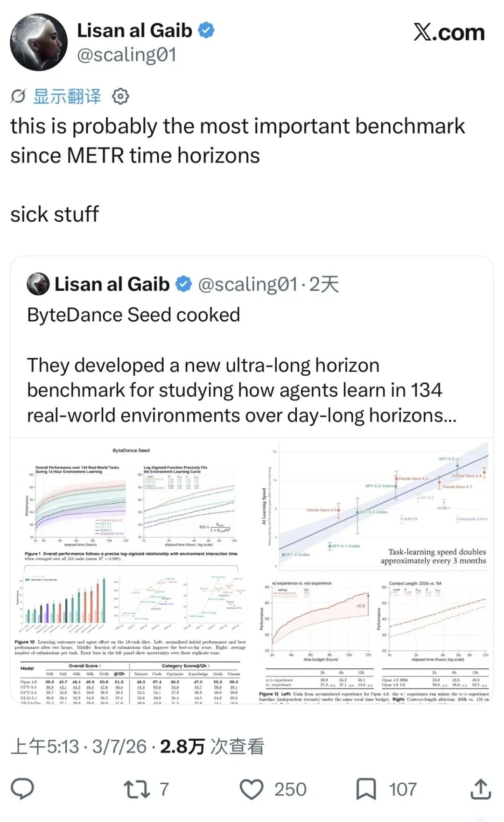Screen dimensions: 504x822
Task: Tap the repost arrows icon
Action: tap(137, 789)
